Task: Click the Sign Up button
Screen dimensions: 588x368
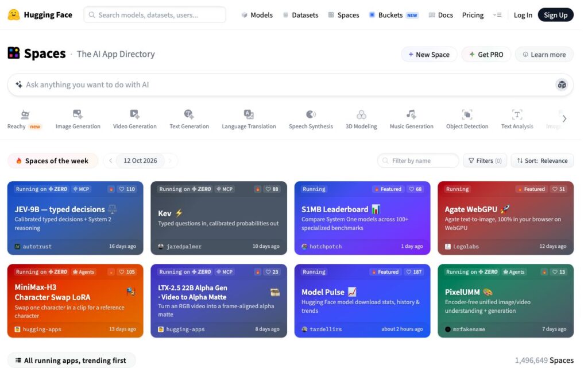Action: 555,15
